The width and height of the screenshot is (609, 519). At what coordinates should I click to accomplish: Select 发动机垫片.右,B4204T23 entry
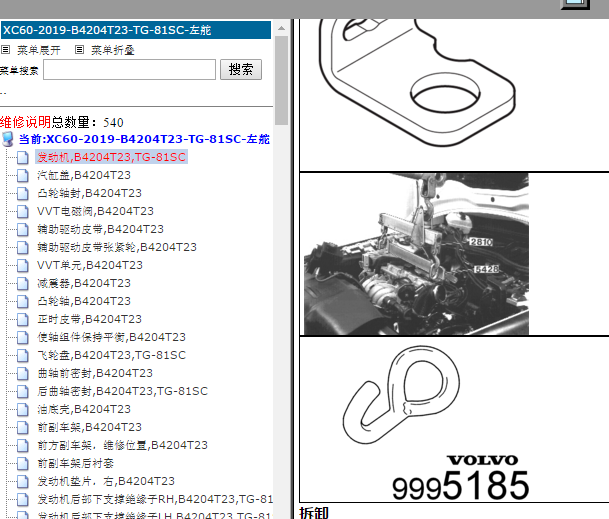(x=106, y=481)
